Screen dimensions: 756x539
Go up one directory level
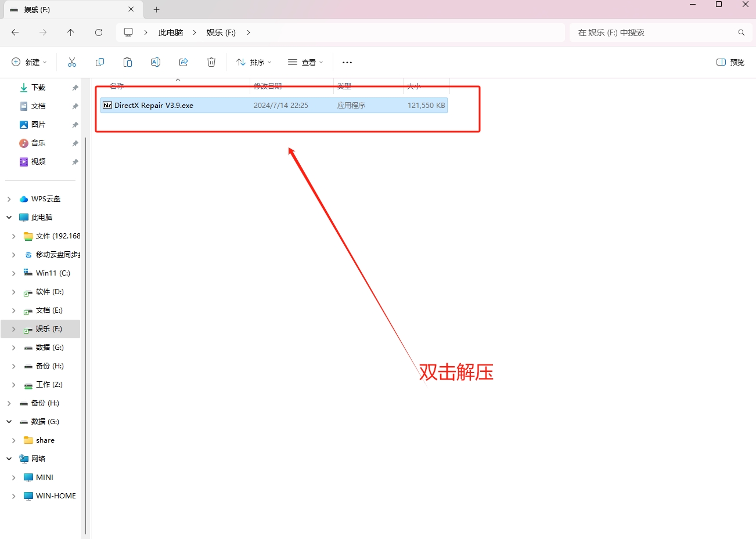(71, 32)
